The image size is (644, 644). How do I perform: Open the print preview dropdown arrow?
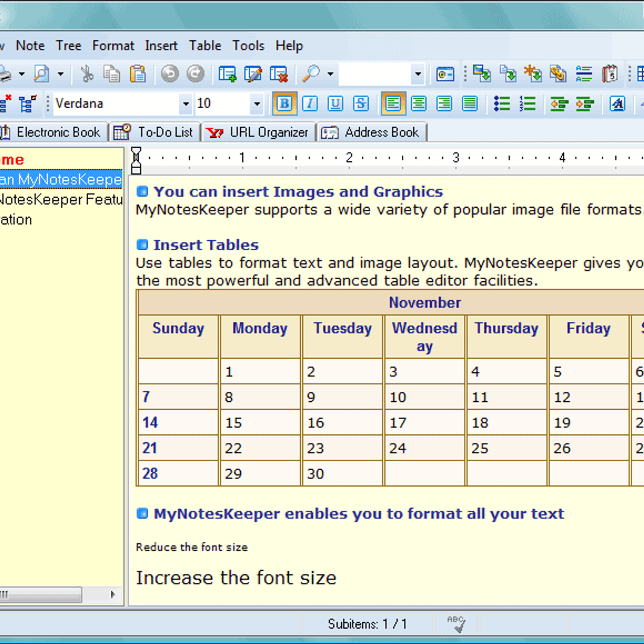pyautogui.click(x=60, y=74)
